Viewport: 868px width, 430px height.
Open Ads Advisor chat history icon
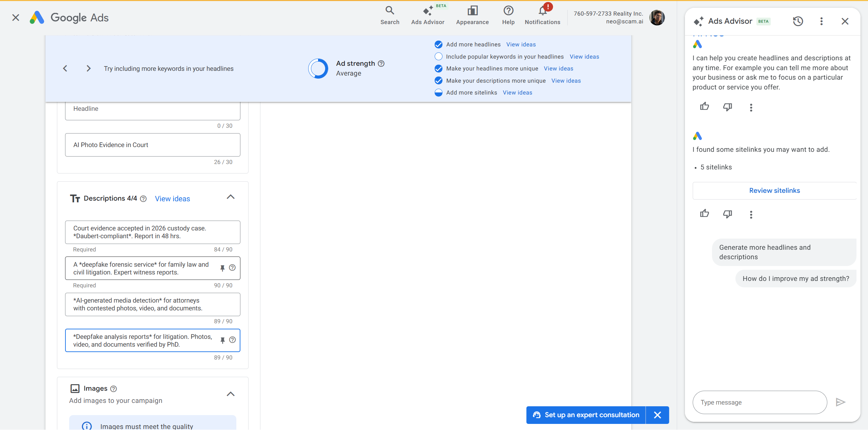point(797,21)
